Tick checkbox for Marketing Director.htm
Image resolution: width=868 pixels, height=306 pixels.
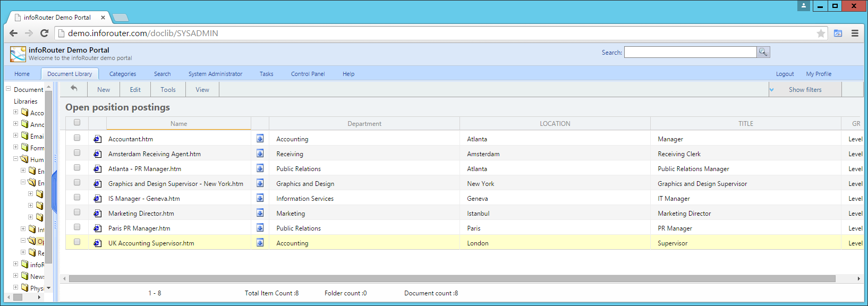pyautogui.click(x=77, y=212)
